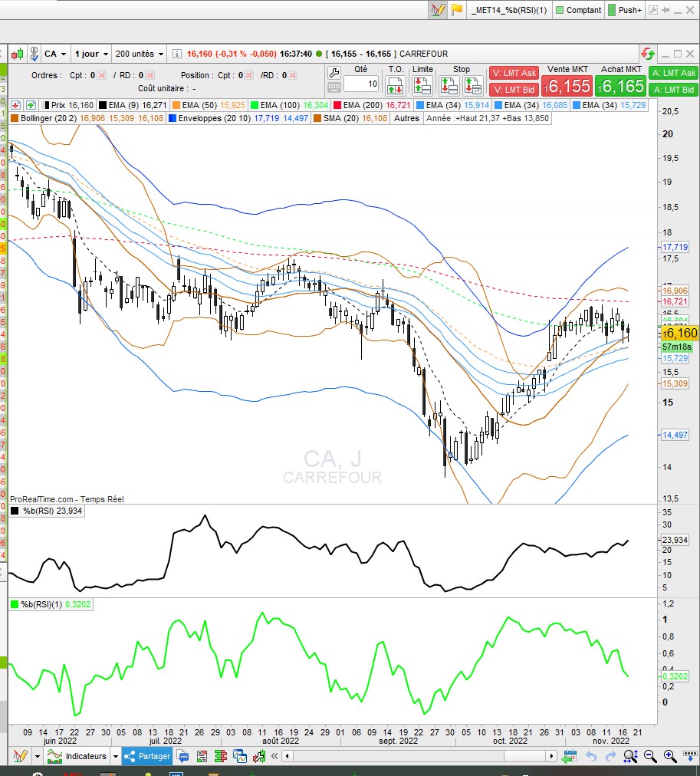This screenshot has height=776, width=700.
Task: Click the green up-arrow indicator panel icon
Action: [31, 105]
